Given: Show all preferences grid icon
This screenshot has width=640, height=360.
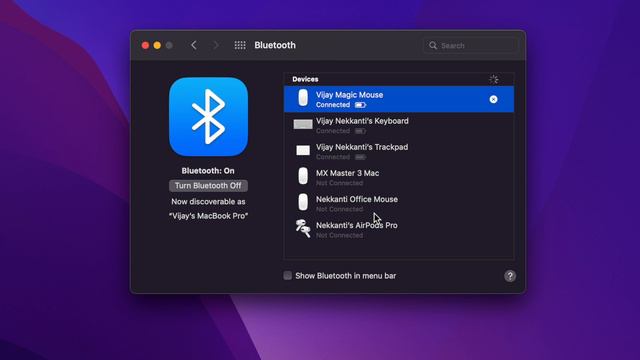Looking at the screenshot, I should 240,45.
